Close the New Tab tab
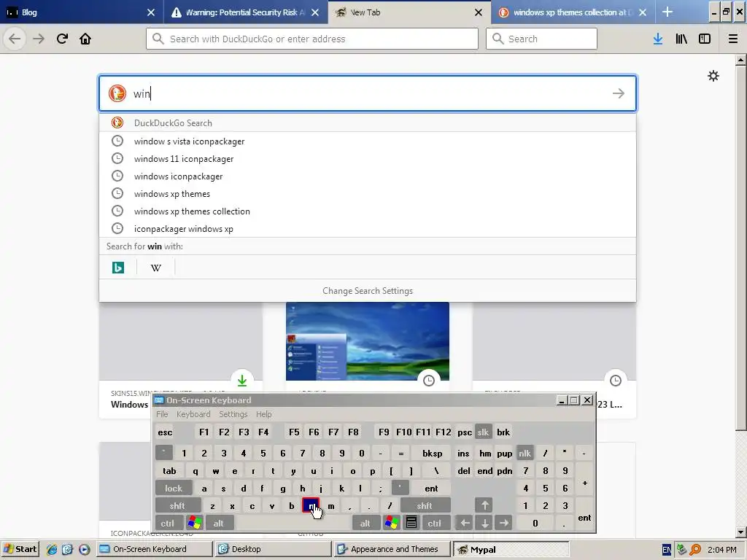Screen dimensions: 747x560 click(479, 12)
